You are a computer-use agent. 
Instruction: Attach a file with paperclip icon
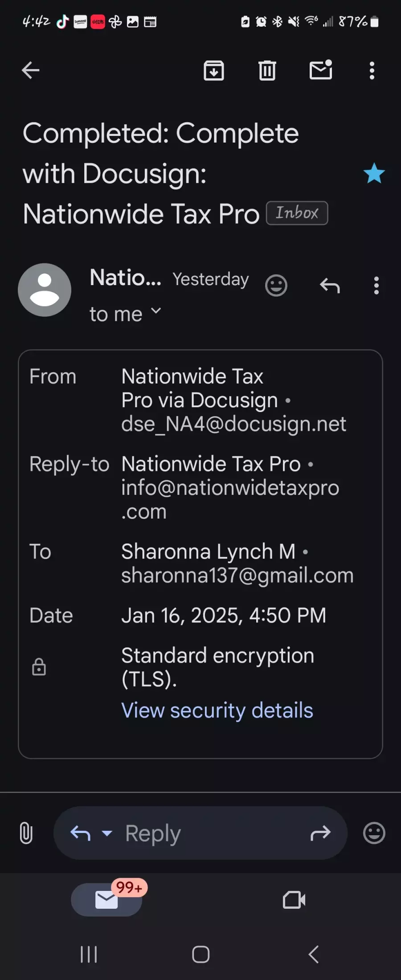point(26,833)
